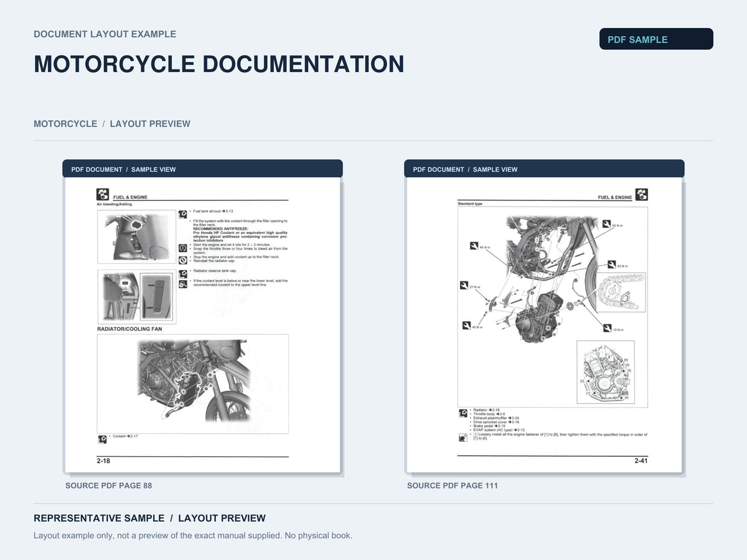
Task: Click the 55 N·m wrench icon above chain inset
Action: pyautogui.click(x=611, y=264)
